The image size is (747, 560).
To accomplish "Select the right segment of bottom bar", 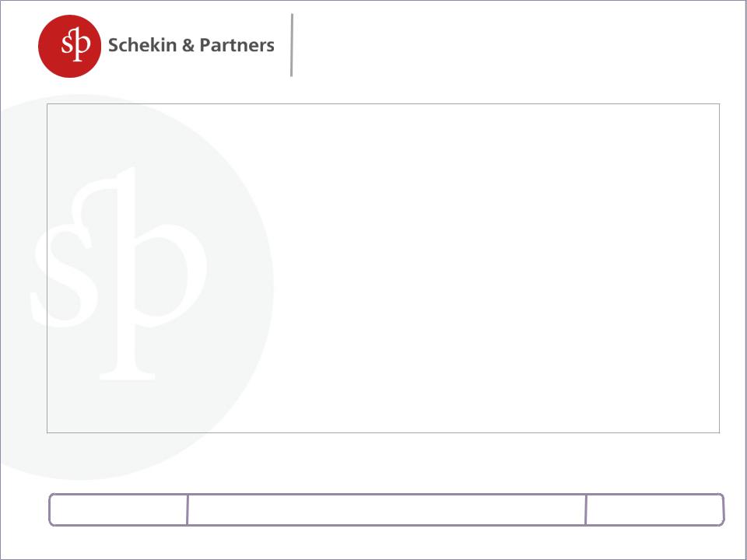I will pyautogui.click(x=655, y=510).
